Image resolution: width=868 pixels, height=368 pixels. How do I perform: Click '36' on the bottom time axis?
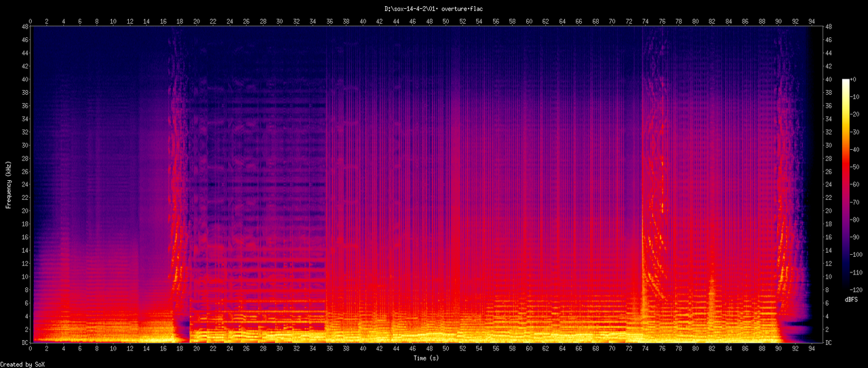coord(330,350)
